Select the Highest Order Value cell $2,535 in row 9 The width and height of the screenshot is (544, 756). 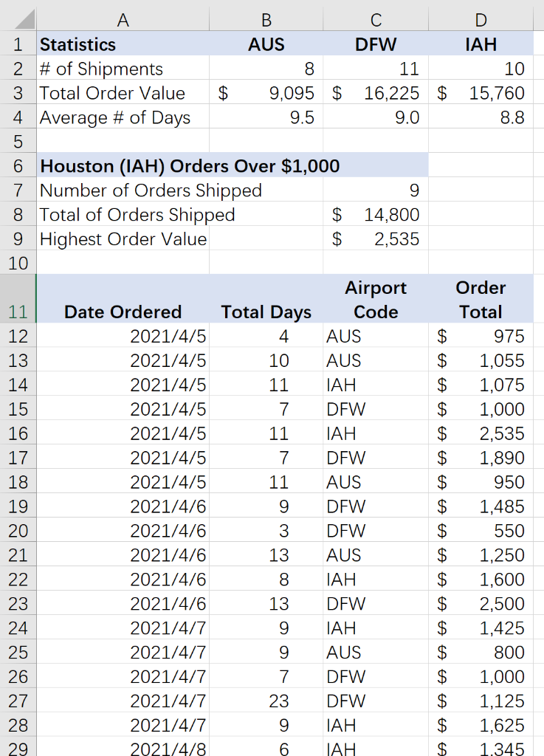click(376, 239)
